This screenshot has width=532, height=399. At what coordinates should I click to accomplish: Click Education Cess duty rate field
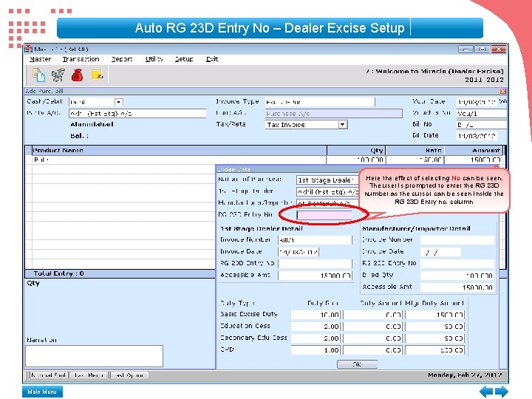tap(316, 327)
